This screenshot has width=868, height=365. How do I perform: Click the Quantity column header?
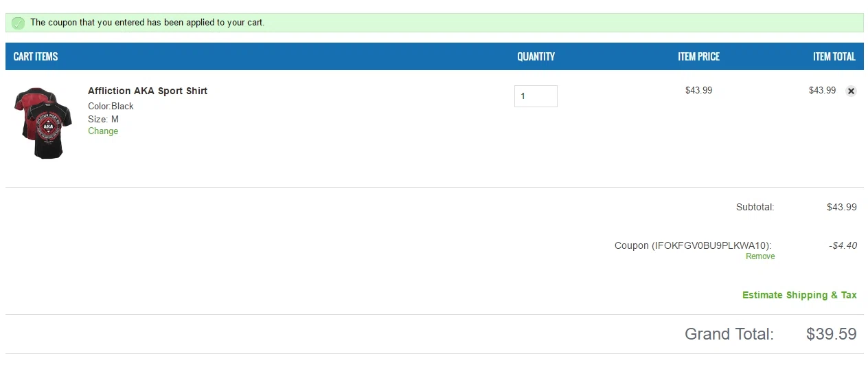pyautogui.click(x=536, y=56)
